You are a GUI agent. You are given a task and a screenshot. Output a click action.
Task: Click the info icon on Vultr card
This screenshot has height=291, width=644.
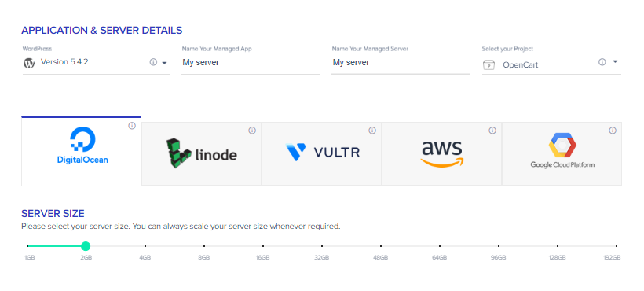[372, 131]
